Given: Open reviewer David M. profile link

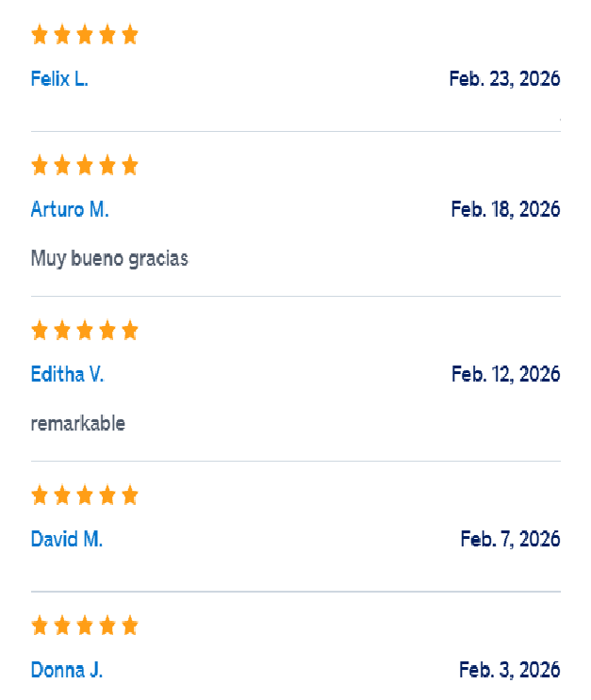Looking at the screenshot, I should tap(67, 539).
